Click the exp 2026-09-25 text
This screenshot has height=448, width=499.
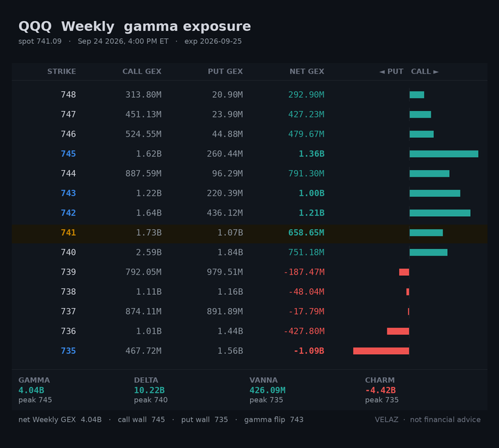[213, 41]
